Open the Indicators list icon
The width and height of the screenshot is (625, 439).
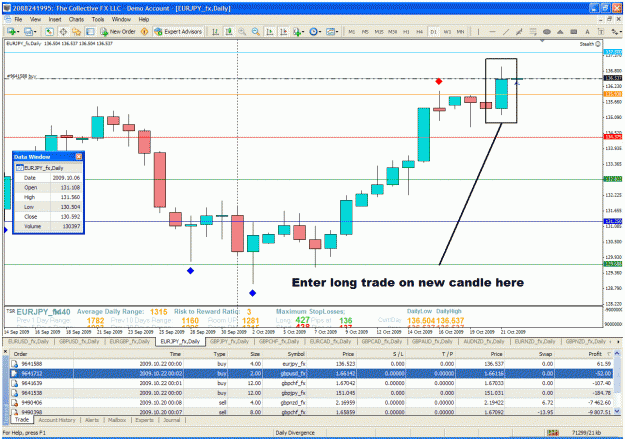tap(297, 31)
